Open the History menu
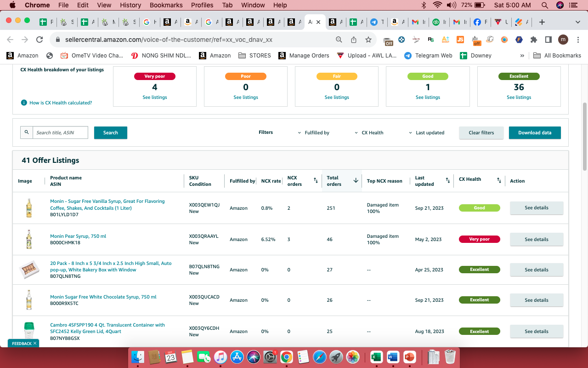The height and width of the screenshot is (368, 588). [130, 5]
